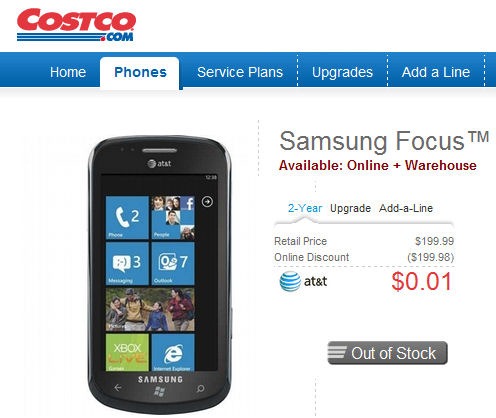The width and height of the screenshot is (496, 418).
Task: Tap the Xbox Live green tile
Action: [x=127, y=353]
